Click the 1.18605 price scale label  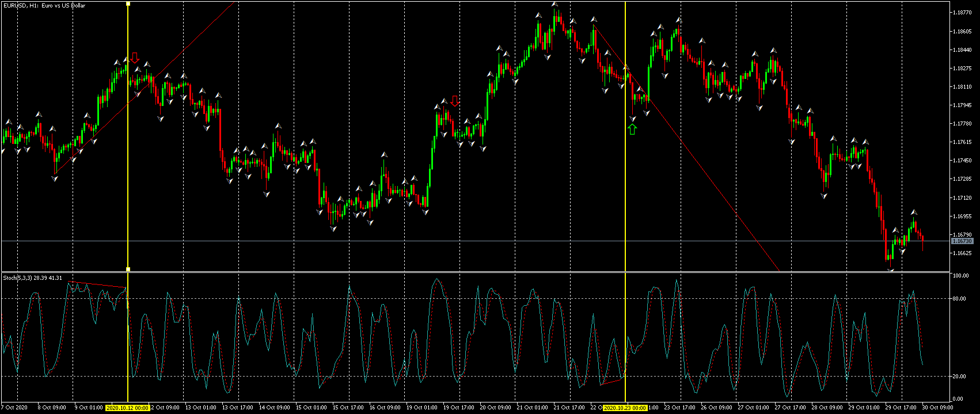tap(962, 32)
